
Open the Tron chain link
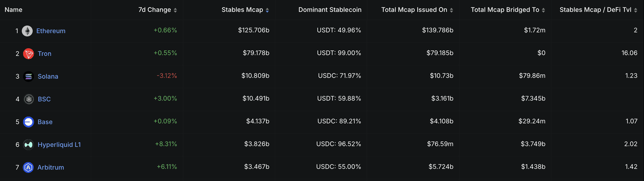click(44, 54)
